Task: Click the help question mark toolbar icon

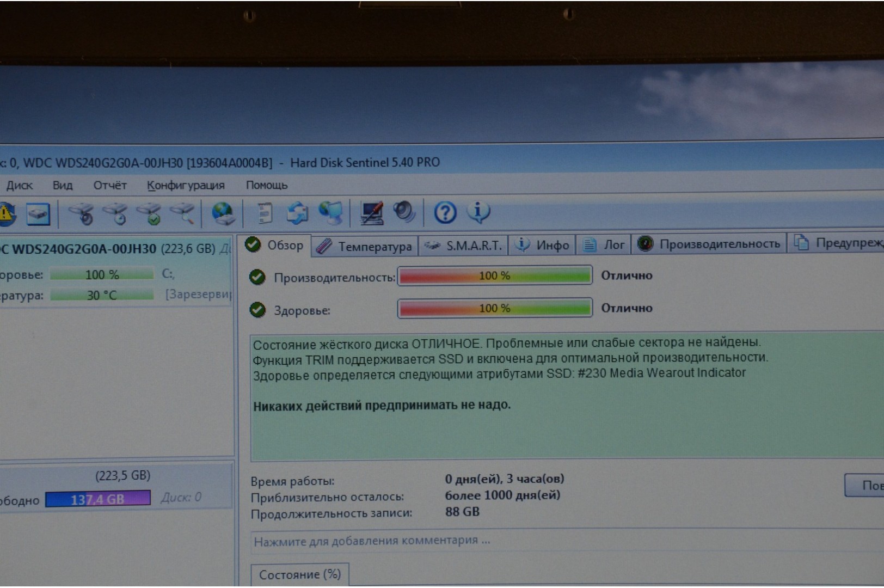Action: (445, 212)
